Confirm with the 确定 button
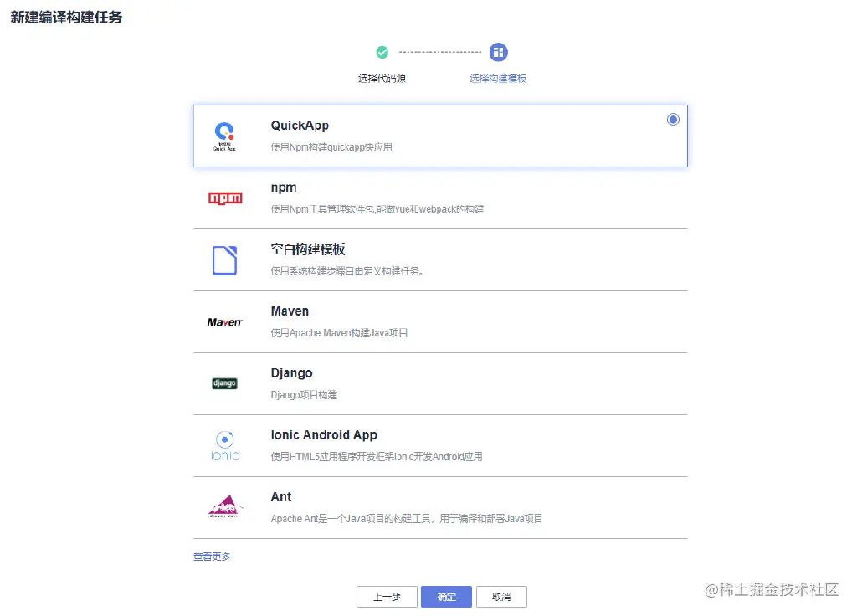The height and width of the screenshot is (616, 857). pyautogui.click(x=447, y=597)
